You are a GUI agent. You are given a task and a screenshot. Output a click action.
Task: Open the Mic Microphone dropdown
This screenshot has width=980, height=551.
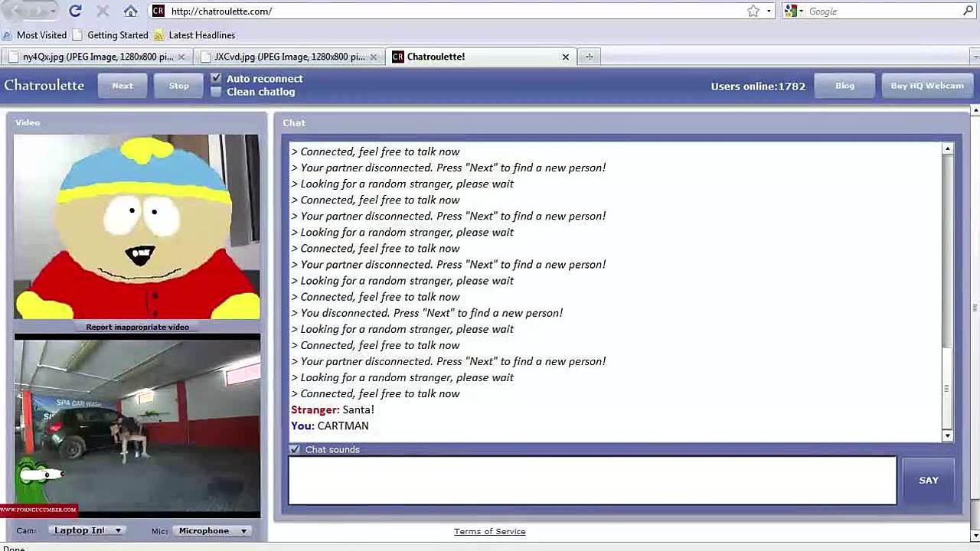click(x=212, y=530)
